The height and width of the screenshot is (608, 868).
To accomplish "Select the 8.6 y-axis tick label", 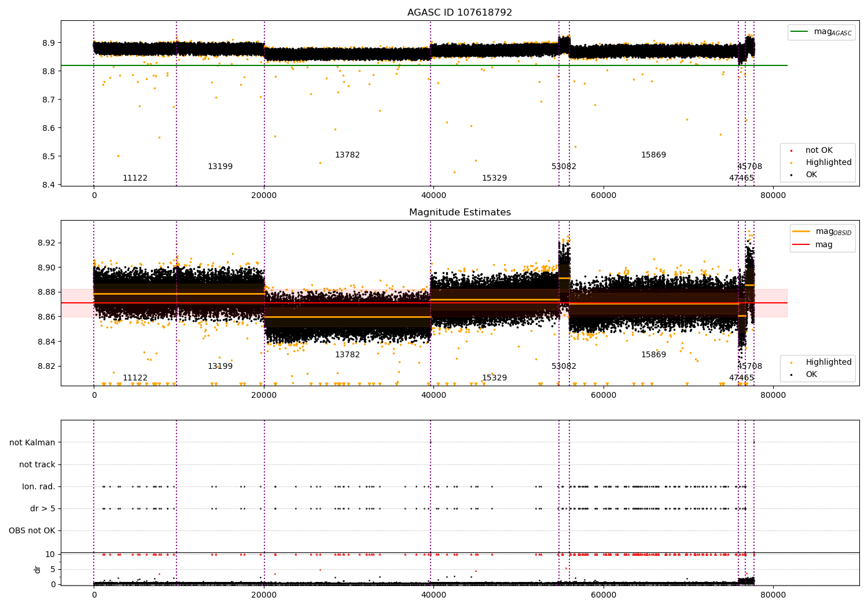I will point(49,128).
